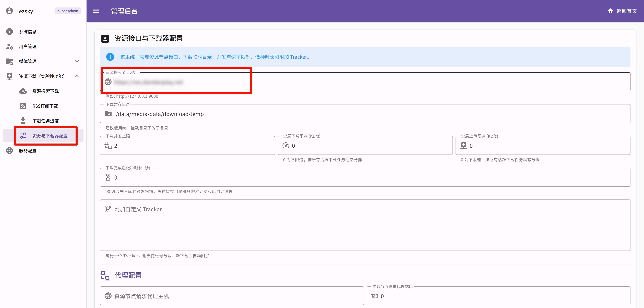This screenshot has height=308, width=644.
Task: Click the 附加自定义 Tracker text area
Action: [x=365, y=225]
